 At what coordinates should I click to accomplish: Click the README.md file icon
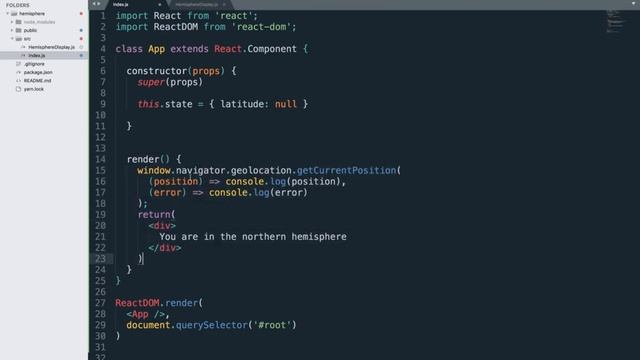(18, 81)
